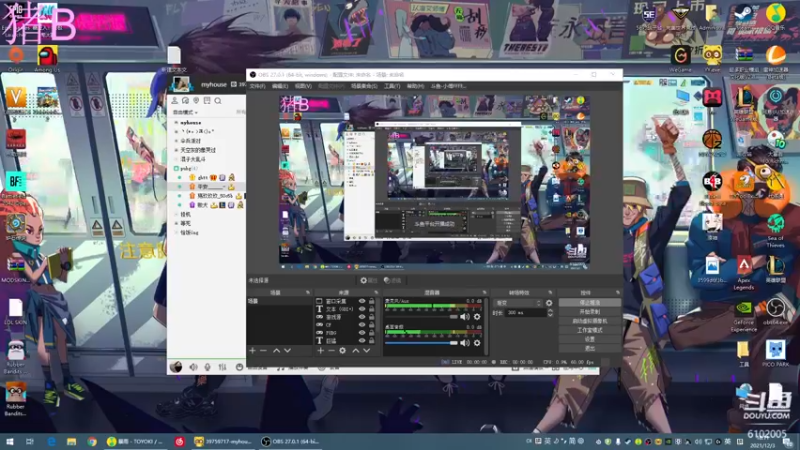
Task: Pop out the scenes dock via its header icon
Action: pyautogui.click(x=308, y=292)
